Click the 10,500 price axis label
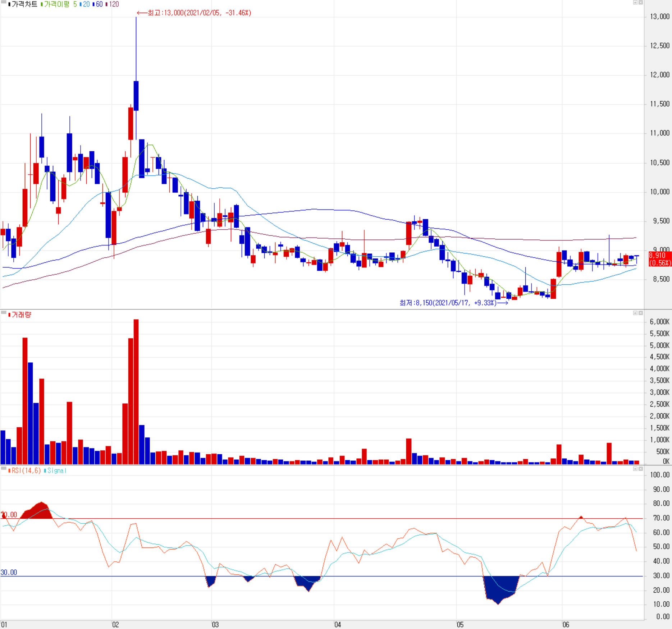Image resolution: width=672 pixels, height=629 pixels. (660, 163)
